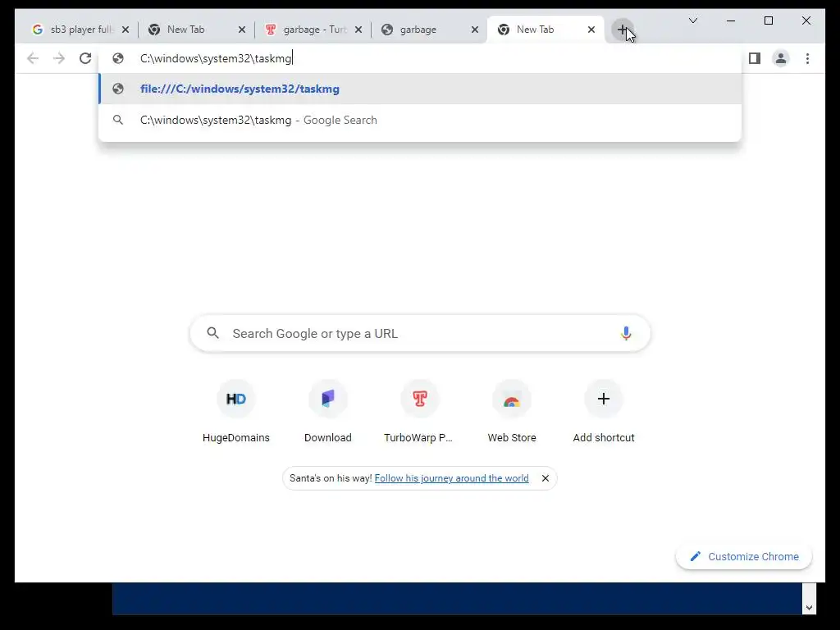Click the magnifier icon in the Google search box
This screenshot has height=630, width=840.
click(212, 333)
